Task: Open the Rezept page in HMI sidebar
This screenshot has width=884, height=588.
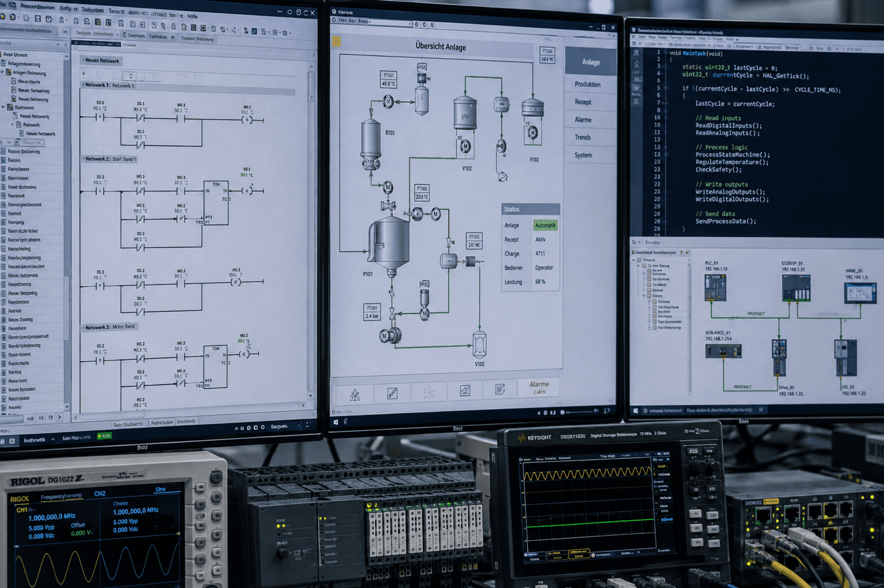Action: pos(583,102)
